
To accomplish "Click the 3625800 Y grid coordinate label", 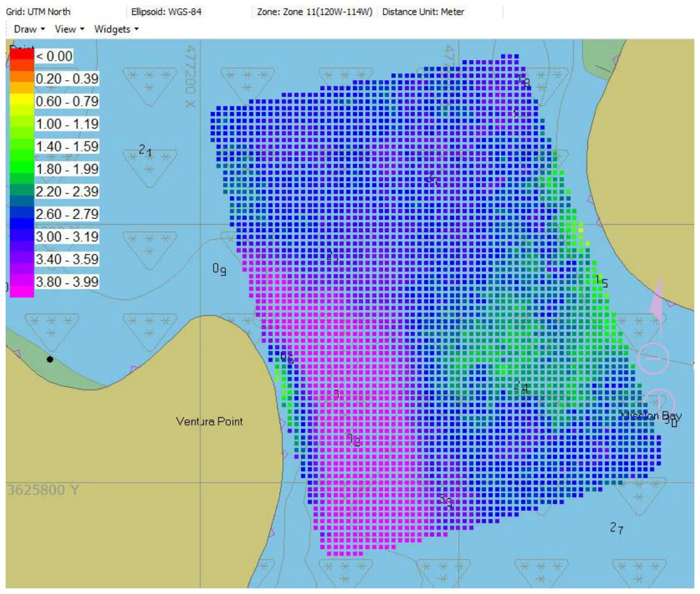I will click(43, 490).
